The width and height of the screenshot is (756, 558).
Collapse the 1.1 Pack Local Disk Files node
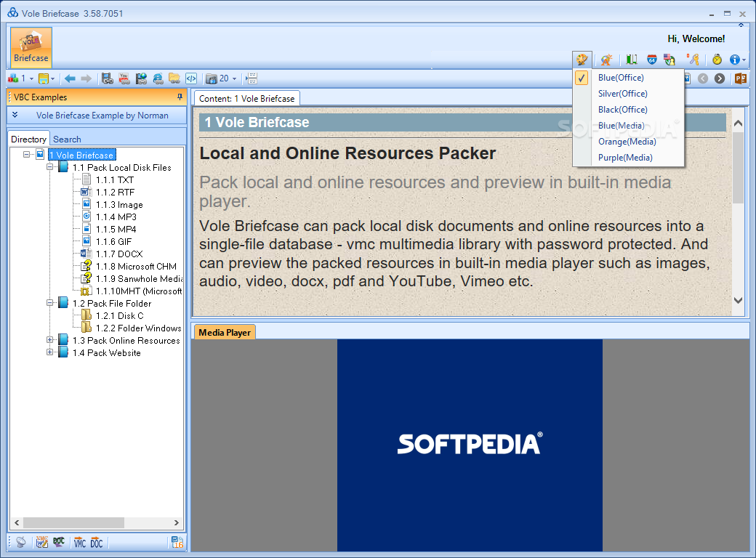pyautogui.click(x=49, y=167)
